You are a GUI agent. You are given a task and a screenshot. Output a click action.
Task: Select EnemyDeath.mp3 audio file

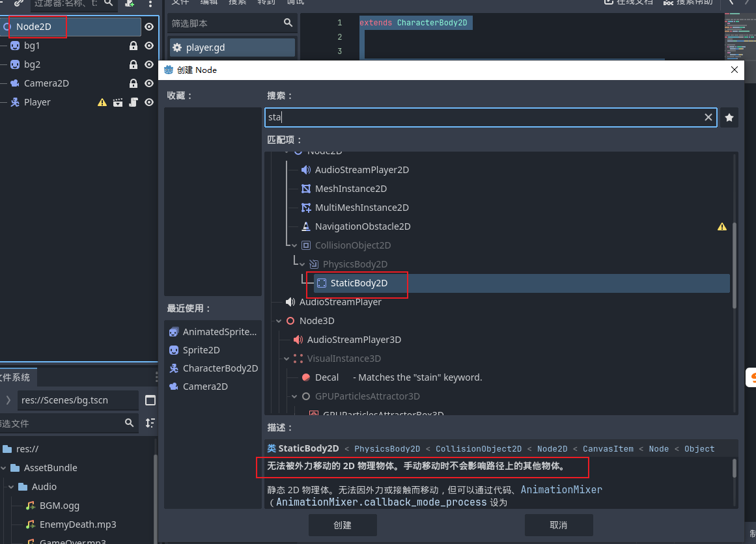(77, 524)
